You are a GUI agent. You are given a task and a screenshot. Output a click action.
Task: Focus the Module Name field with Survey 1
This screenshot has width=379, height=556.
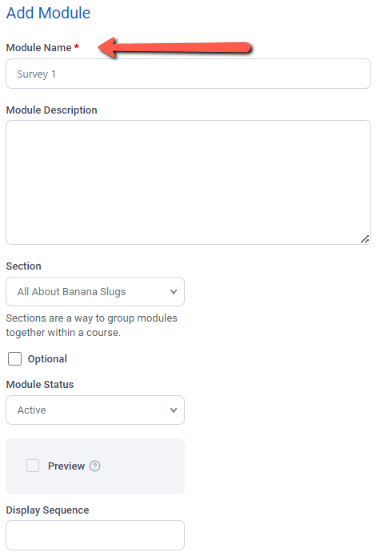coord(188,74)
